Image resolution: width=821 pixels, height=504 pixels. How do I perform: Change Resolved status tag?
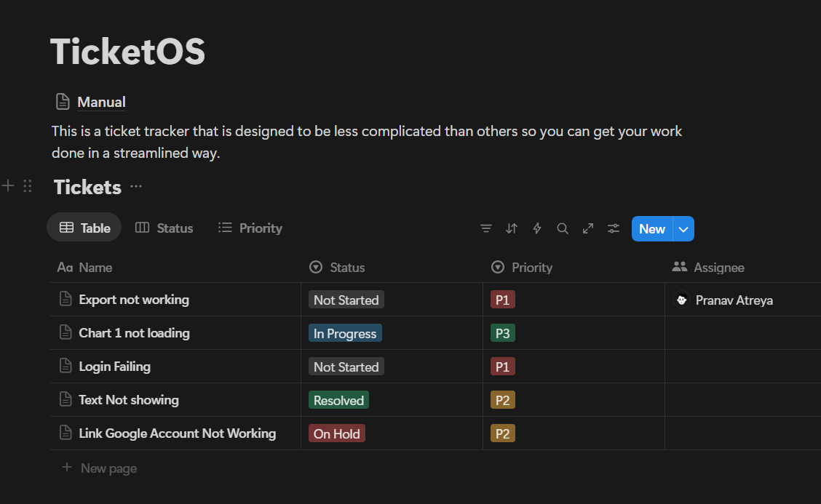pyautogui.click(x=338, y=401)
